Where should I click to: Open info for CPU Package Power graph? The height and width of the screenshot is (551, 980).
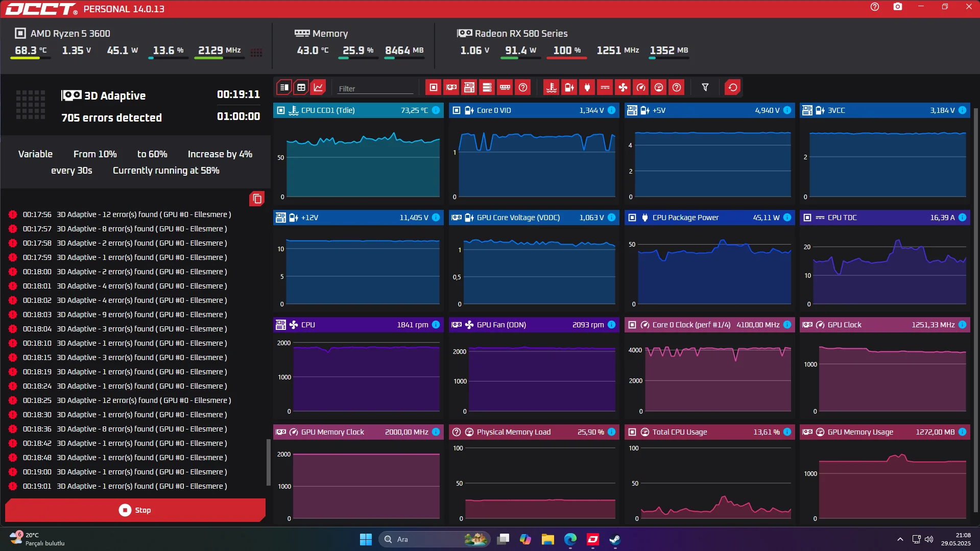[x=787, y=218]
